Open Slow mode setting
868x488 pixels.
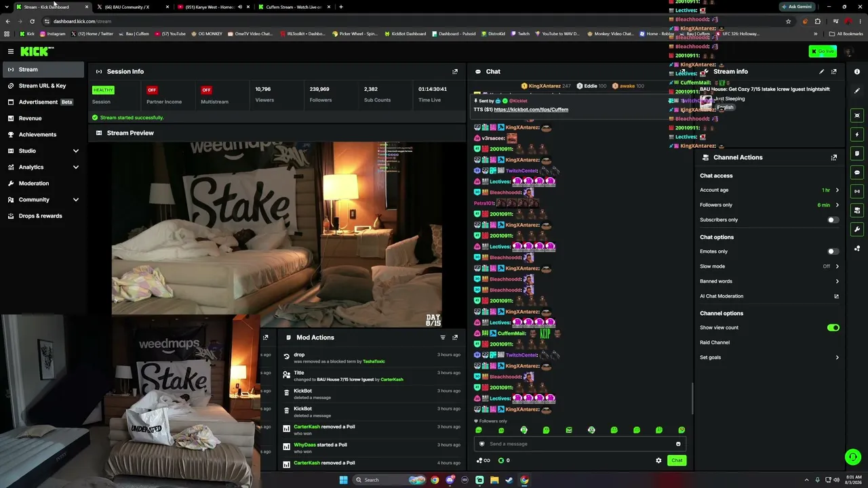(x=769, y=266)
